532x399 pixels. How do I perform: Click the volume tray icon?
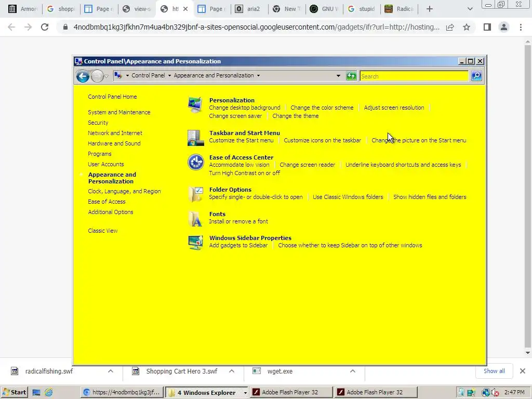(495, 393)
